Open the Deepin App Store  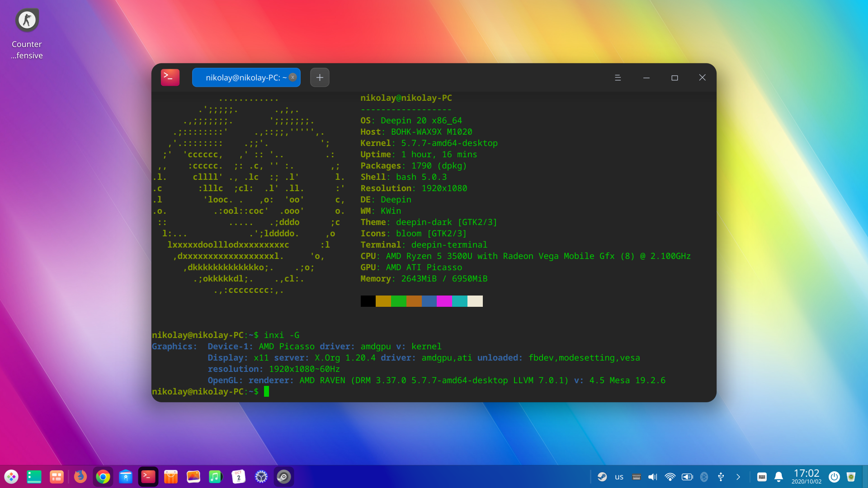pos(171,477)
